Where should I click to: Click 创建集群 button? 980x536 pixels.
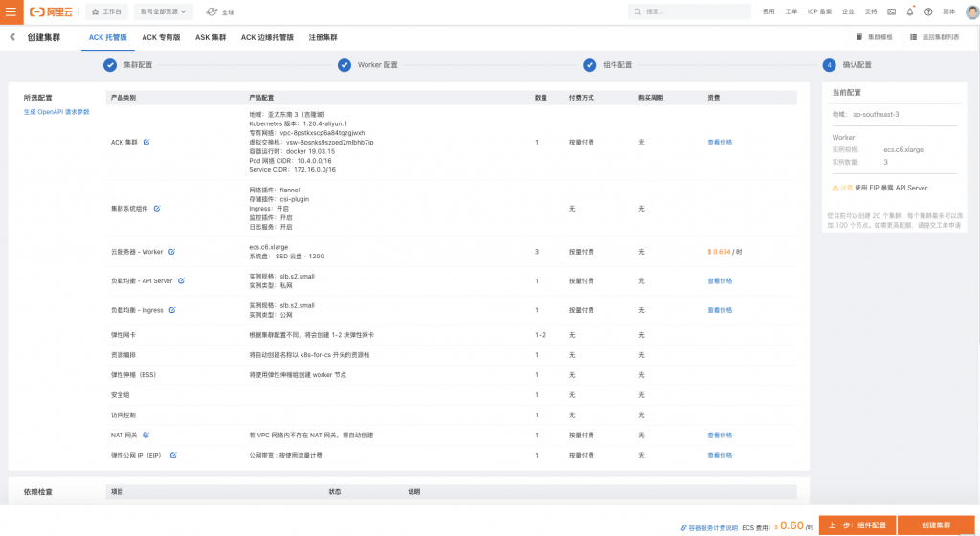tap(936, 525)
